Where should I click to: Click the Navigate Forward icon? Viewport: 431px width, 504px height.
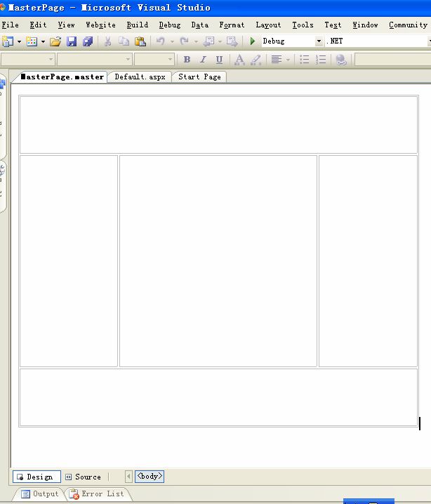232,41
